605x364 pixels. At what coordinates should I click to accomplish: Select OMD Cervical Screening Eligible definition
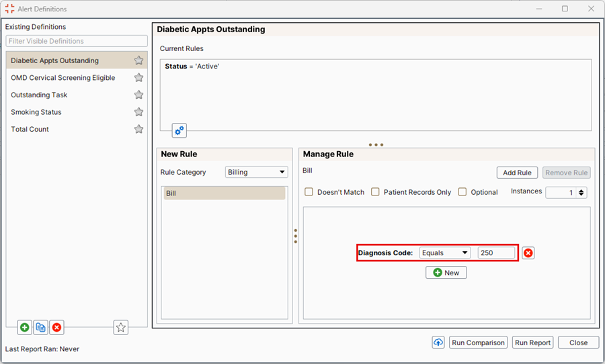[x=63, y=78]
